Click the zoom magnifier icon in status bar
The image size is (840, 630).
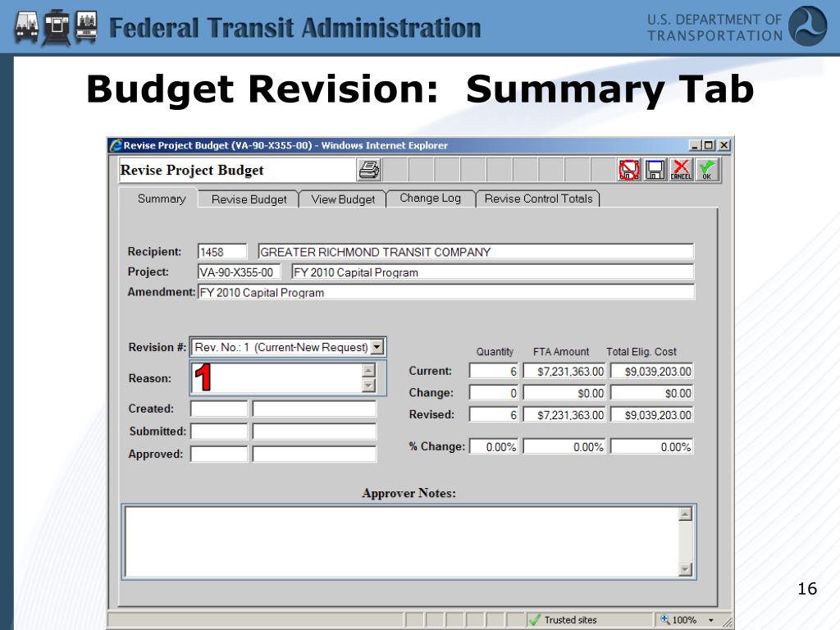pyautogui.click(x=664, y=619)
